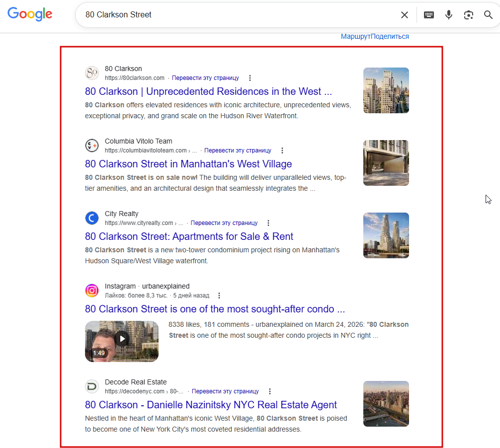
Task: Open the on-screen keyboard icon
Action: [428, 15]
